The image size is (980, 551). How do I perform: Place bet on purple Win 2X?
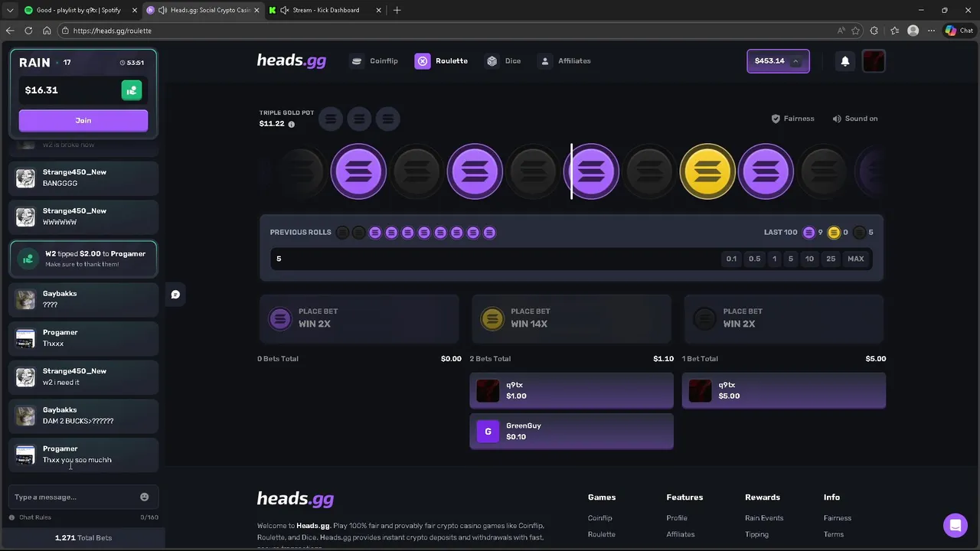click(x=359, y=318)
